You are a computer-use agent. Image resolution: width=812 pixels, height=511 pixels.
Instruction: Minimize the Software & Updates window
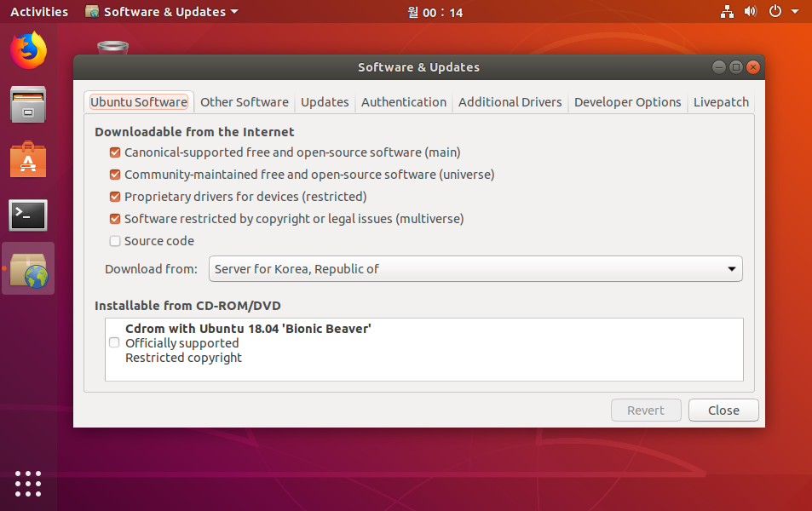(719, 67)
